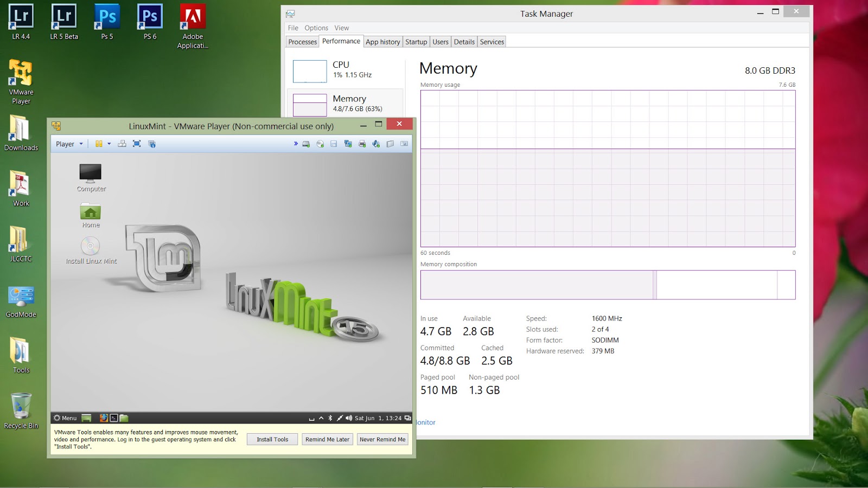This screenshot has width=868, height=488.
Task: Open the VMware Player desktop shortcut
Action: [x=21, y=82]
